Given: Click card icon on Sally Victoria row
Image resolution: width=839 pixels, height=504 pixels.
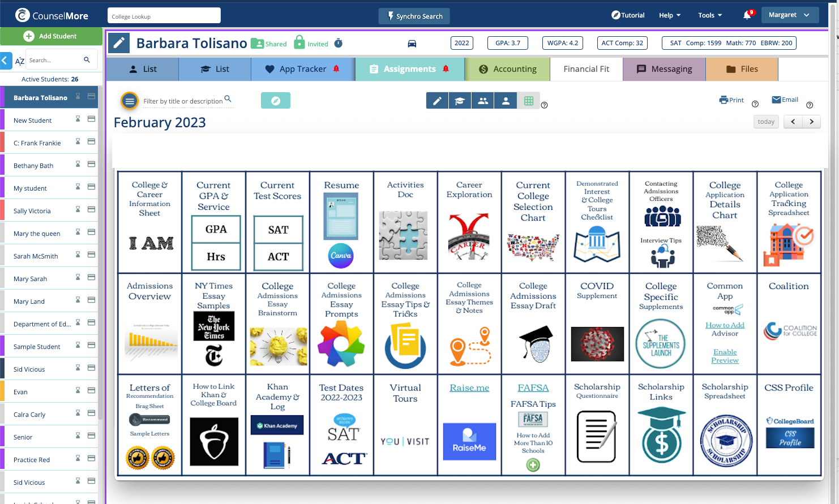Looking at the screenshot, I should 91,209.
